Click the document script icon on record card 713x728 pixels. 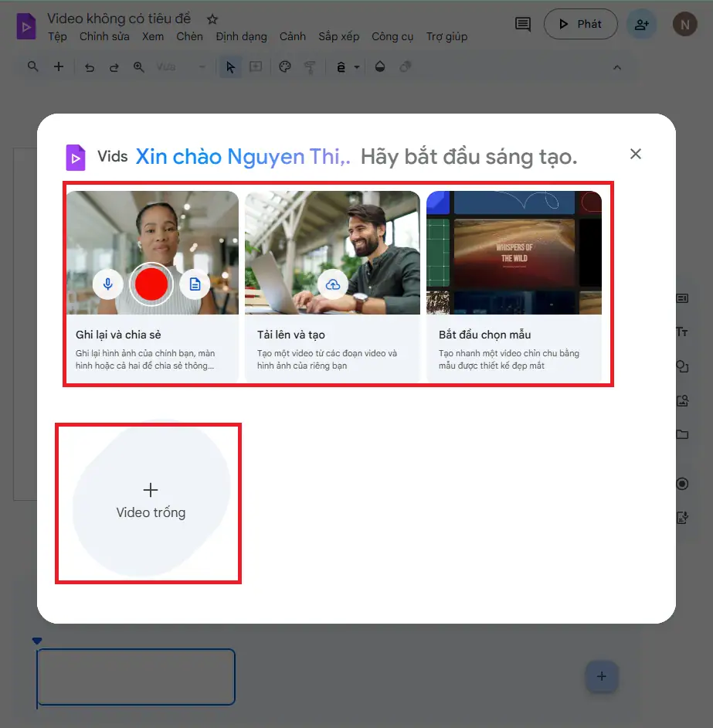click(195, 284)
